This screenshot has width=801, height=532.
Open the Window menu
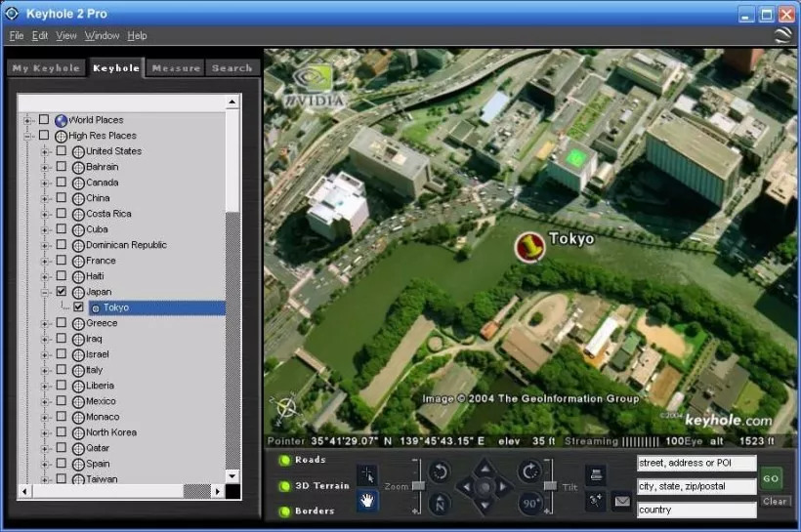(102, 36)
